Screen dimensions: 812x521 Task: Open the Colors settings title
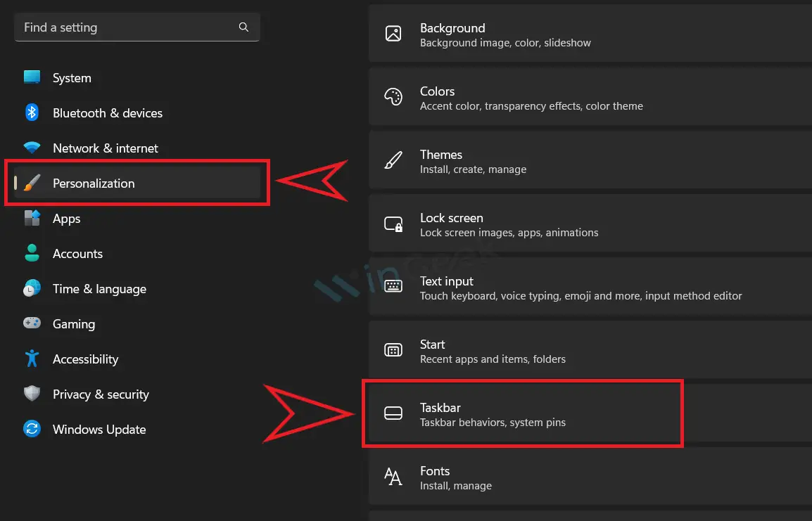437,91
